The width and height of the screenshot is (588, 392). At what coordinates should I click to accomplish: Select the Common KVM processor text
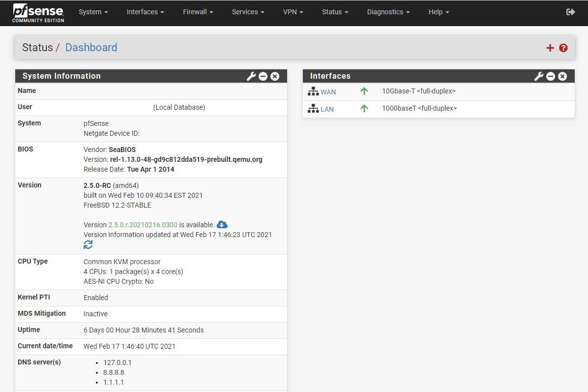point(122,262)
